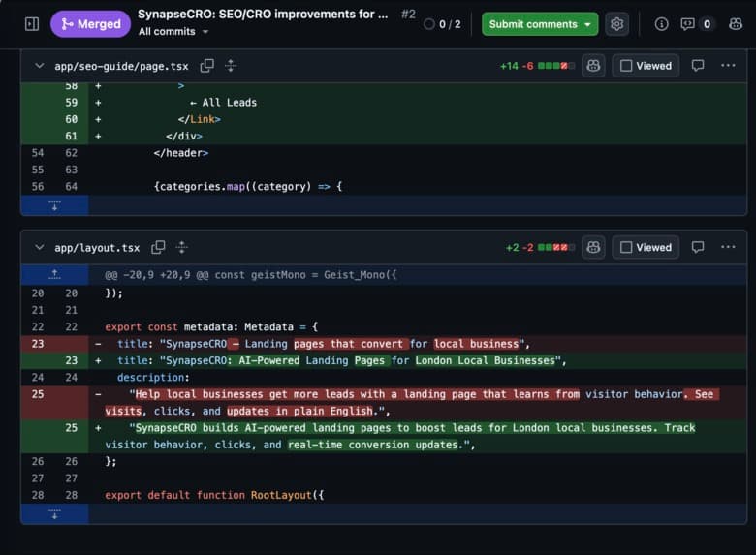
Task: Click the line '{categories.map((category) => {'
Action: (384, 186)
